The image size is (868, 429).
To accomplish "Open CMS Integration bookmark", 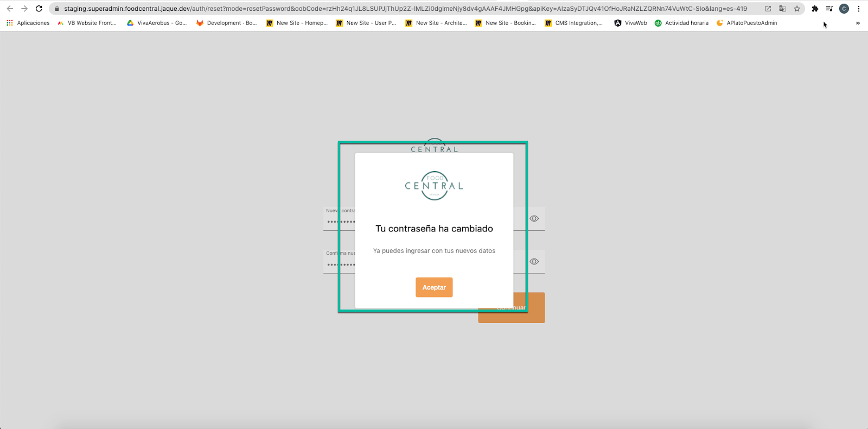I will tap(574, 23).
